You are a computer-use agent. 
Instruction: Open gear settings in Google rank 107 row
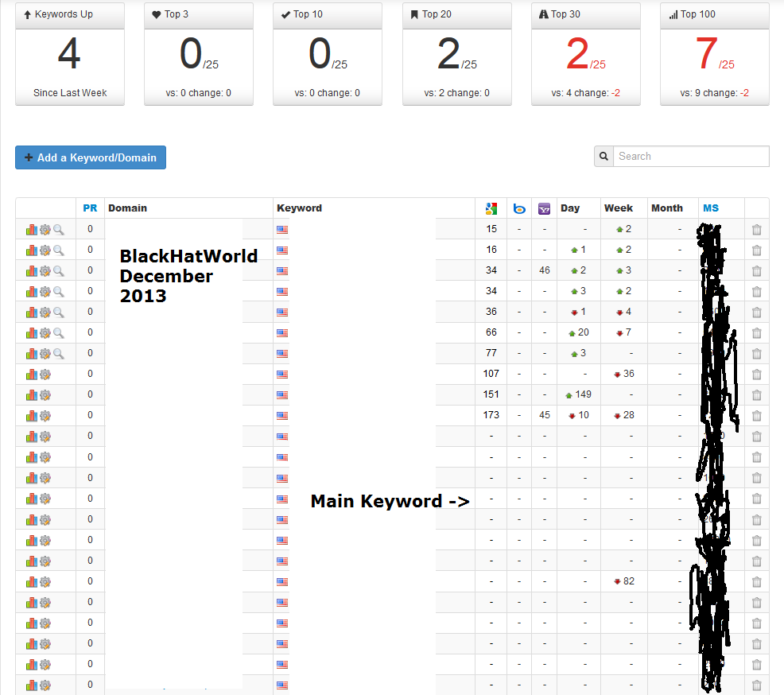coord(45,375)
